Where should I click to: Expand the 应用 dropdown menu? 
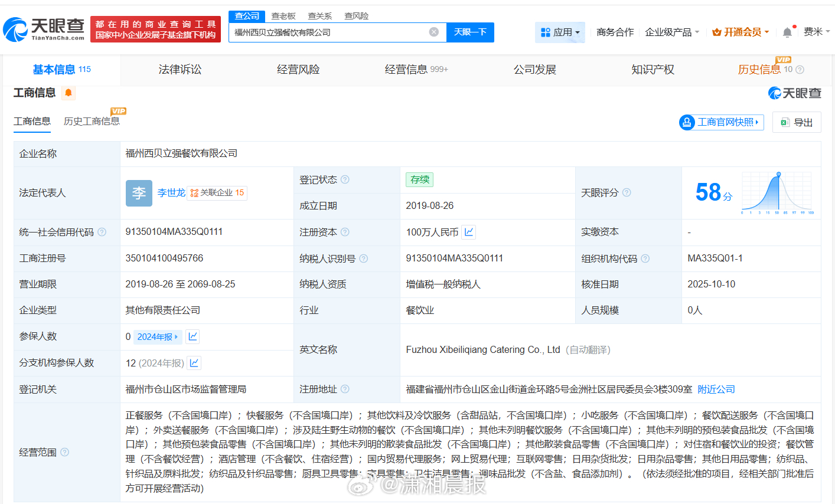560,32
